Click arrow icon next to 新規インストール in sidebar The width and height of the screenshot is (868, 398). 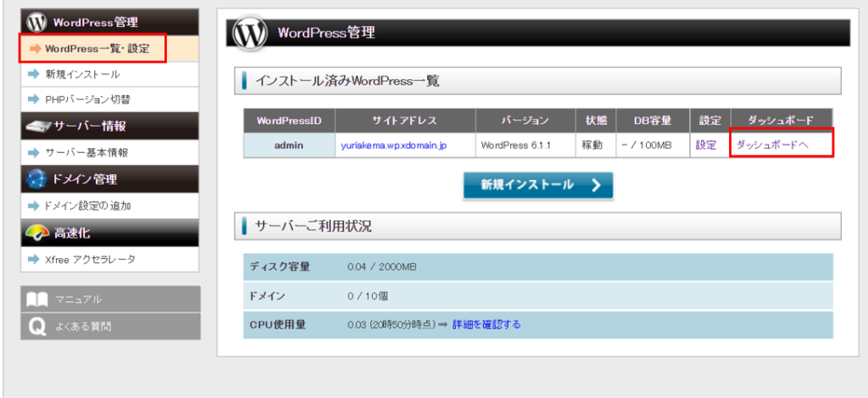point(34,75)
